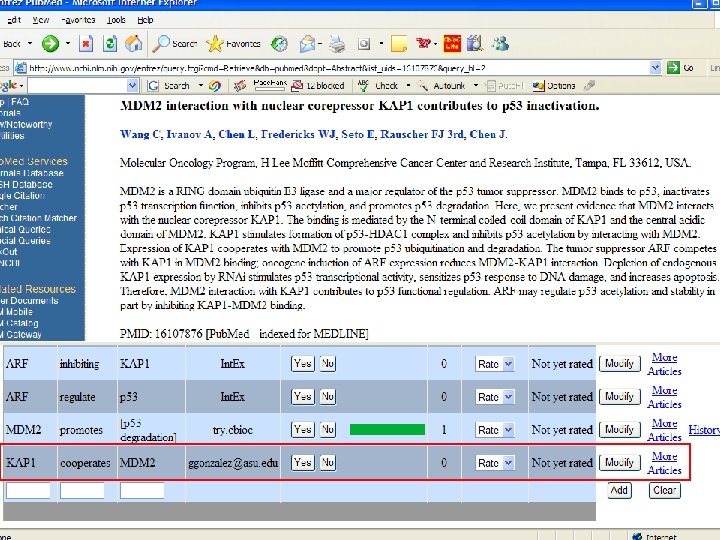Click the popup blocker '12 blocked' button
Screen dimensions: 720x540
pyautogui.click(x=318, y=85)
